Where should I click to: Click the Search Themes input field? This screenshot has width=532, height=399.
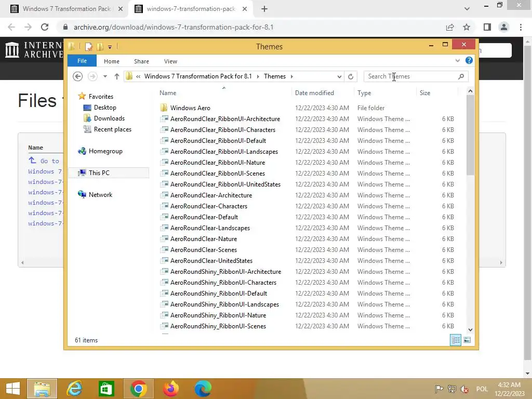411,76
